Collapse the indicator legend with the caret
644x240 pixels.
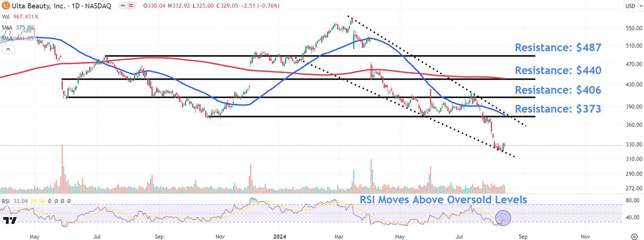pos(7,49)
